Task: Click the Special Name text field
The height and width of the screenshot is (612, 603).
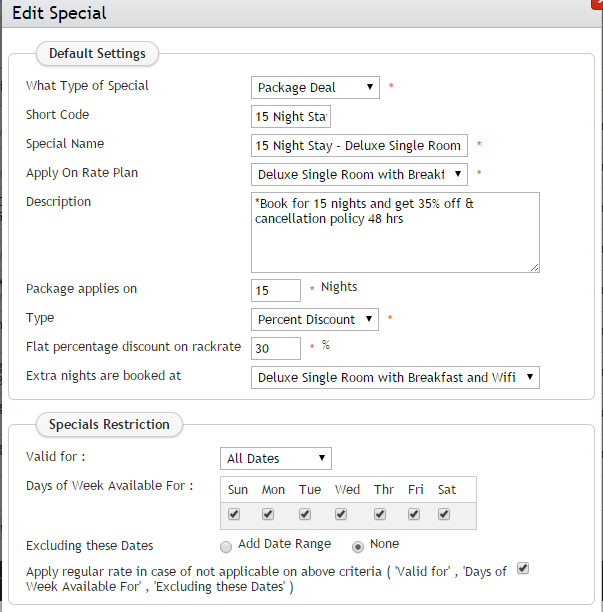Action: click(x=359, y=145)
